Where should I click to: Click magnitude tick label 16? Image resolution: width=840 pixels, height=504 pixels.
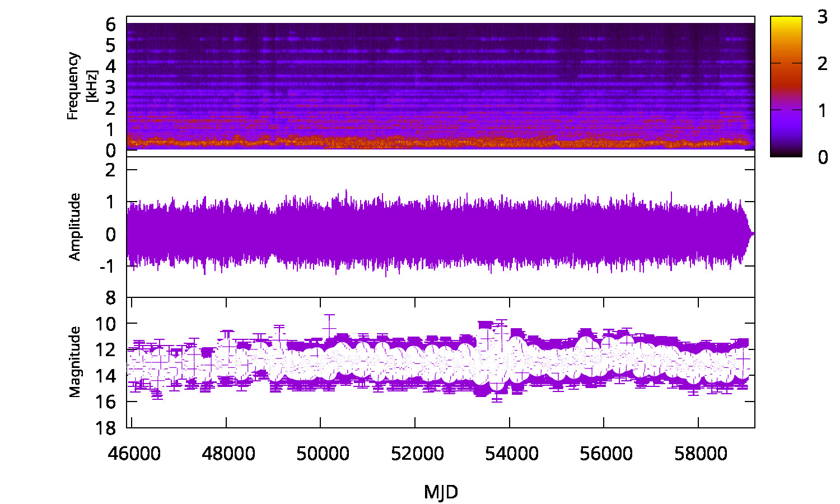(x=106, y=402)
